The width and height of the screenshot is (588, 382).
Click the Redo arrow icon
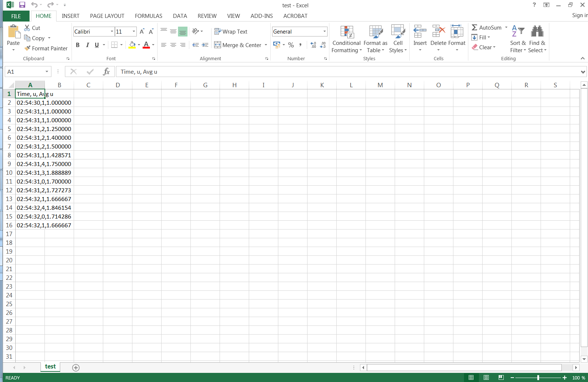(50, 5)
